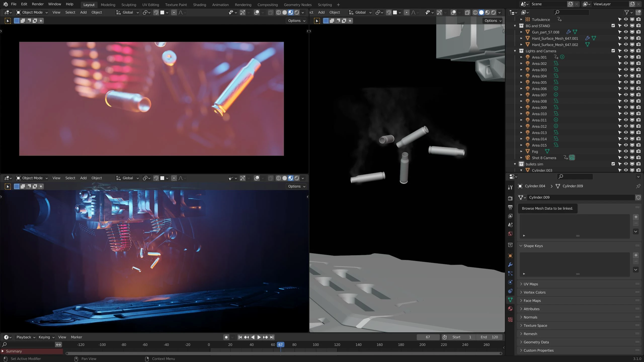This screenshot has width=644, height=362.
Task: Enable snapping with the magnet icon
Action: (156, 12)
